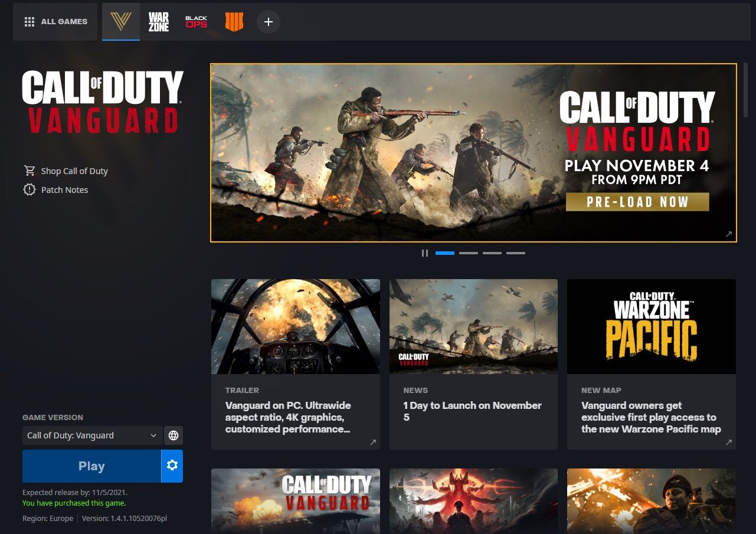This screenshot has width=756, height=534.
Task: Click 'Version: 1.4.1.10520076pl' text
Action: click(125, 519)
